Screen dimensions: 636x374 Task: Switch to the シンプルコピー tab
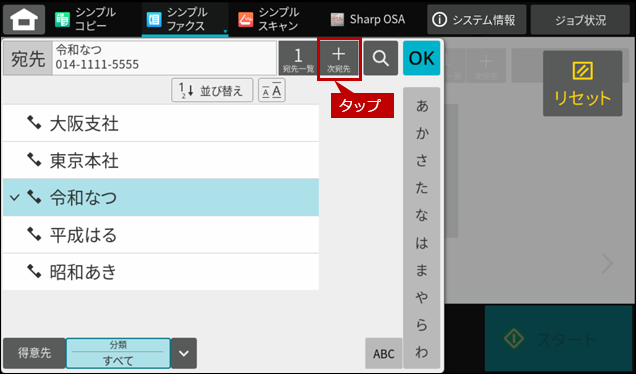tap(86, 19)
